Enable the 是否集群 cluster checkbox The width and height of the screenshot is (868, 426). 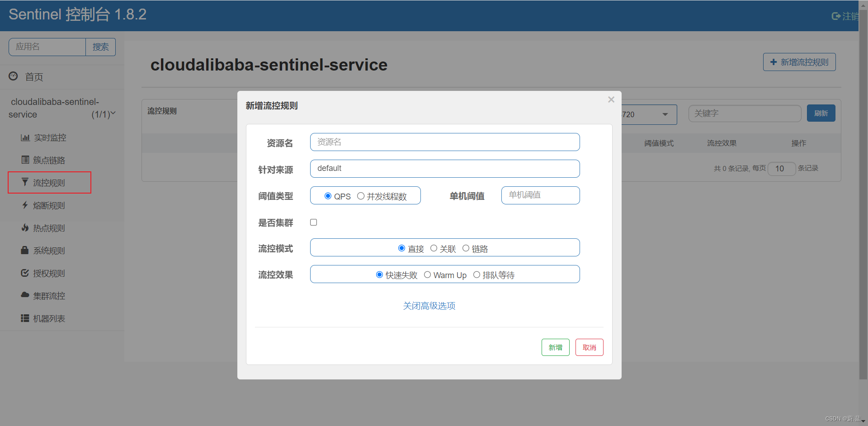pyautogui.click(x=314, y=222)
